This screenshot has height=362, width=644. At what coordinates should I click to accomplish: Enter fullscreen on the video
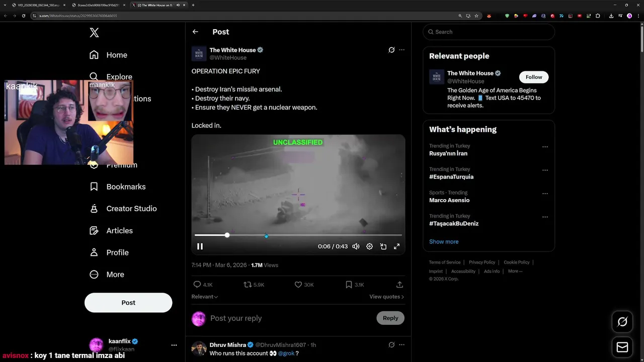pyautogui.click(x=396, y=246)
